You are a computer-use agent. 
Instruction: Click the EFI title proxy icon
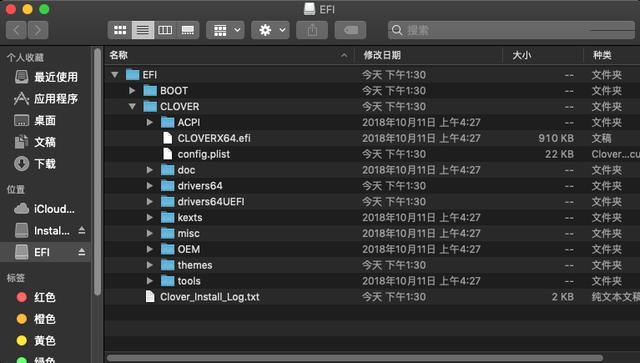click(x=310, y=9)
